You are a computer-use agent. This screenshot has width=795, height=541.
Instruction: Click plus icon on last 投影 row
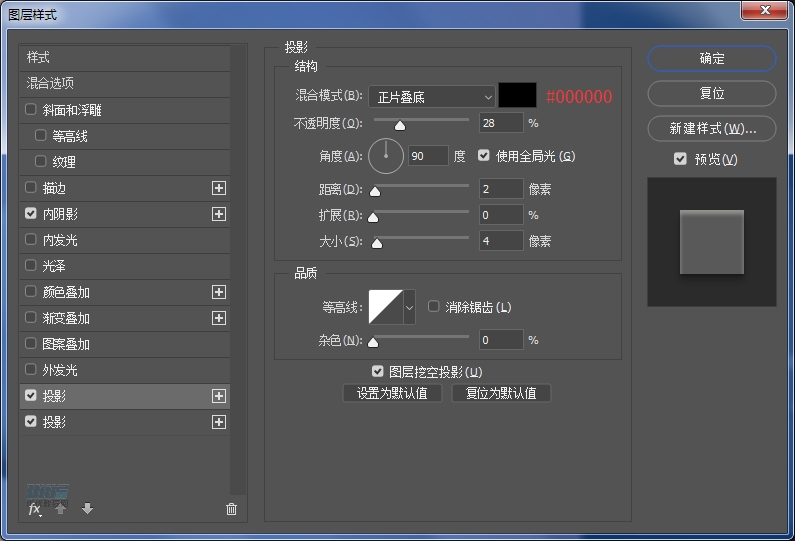pos(219,422)
